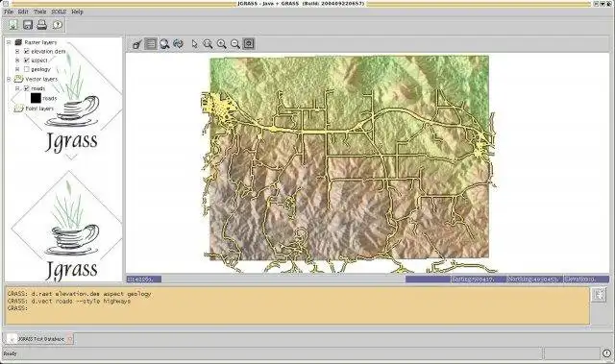Click the scale field below the map

pos(144,279)
